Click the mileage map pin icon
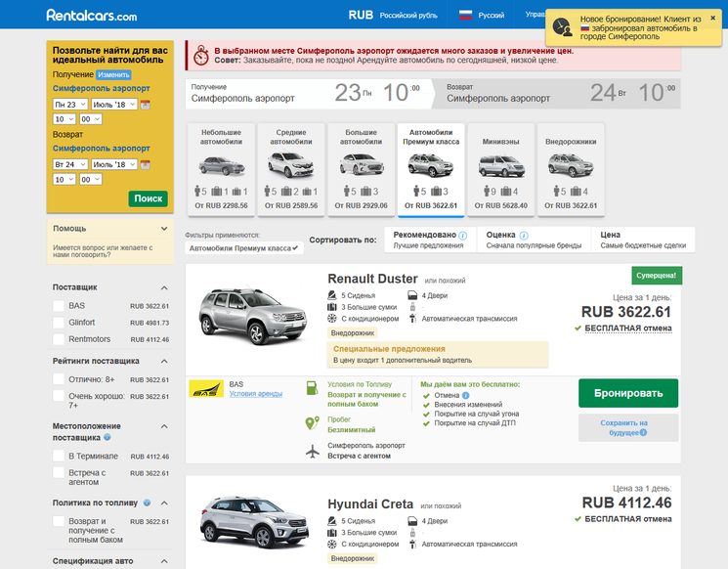Screen dimensions: 728x569 point(312,423)
